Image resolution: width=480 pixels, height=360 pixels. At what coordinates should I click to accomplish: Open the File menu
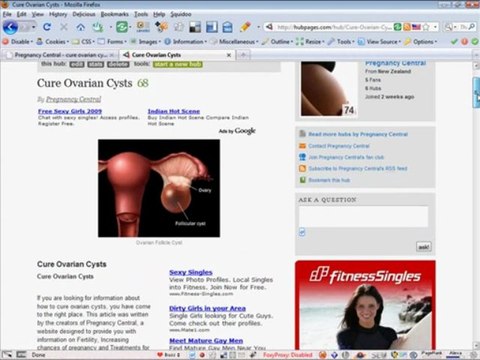(7, 14)
